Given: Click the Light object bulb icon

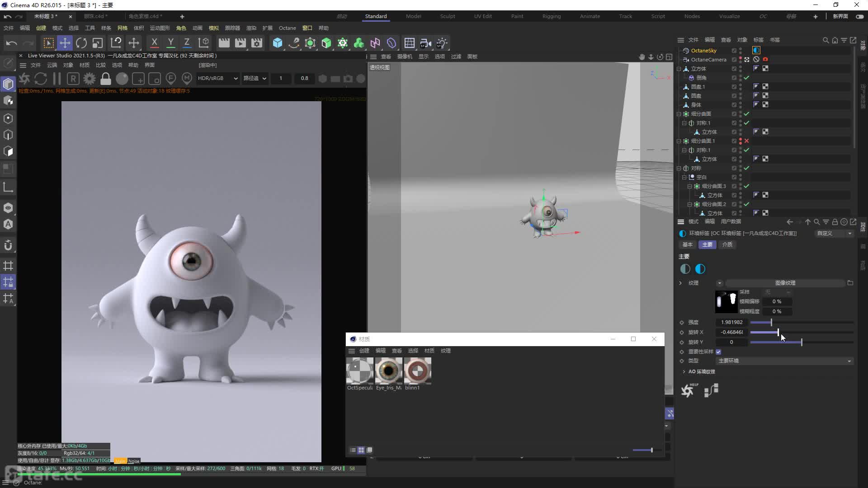Looking at the screenshot, I should pyautogui.click(x=442, y=43).
